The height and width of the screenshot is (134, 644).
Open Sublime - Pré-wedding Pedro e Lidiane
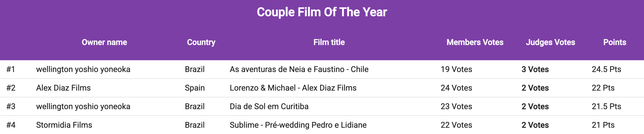click(x=298, y=125)
